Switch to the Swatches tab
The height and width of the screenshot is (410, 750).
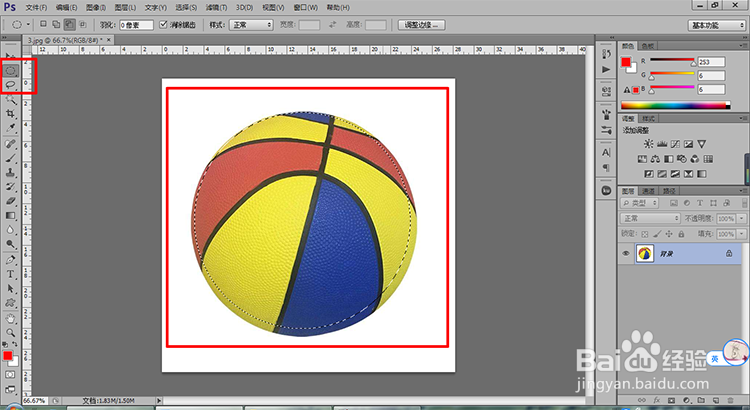pyautogui.click(x=648, y=46)
